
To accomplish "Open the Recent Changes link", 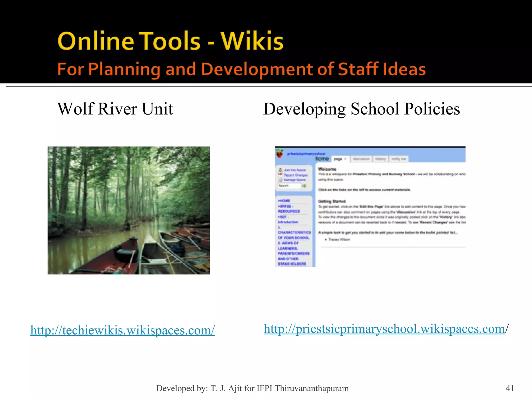I will 296,175.
